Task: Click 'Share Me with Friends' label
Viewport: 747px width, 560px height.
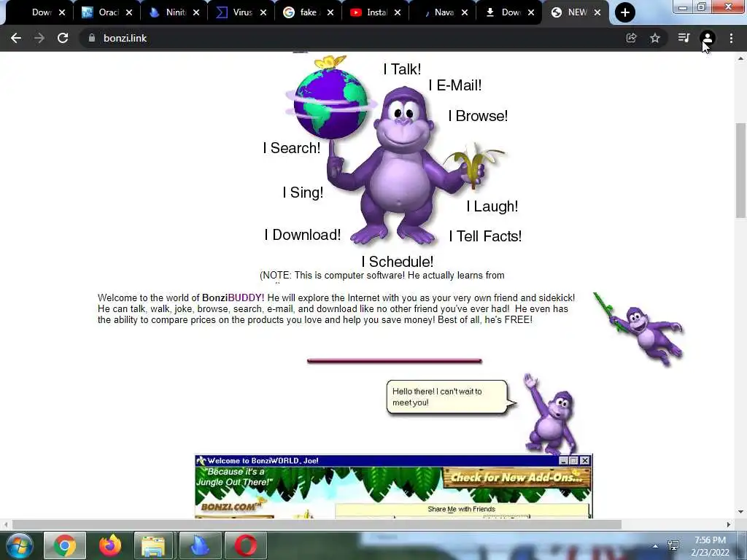Action: click(461, 509)
